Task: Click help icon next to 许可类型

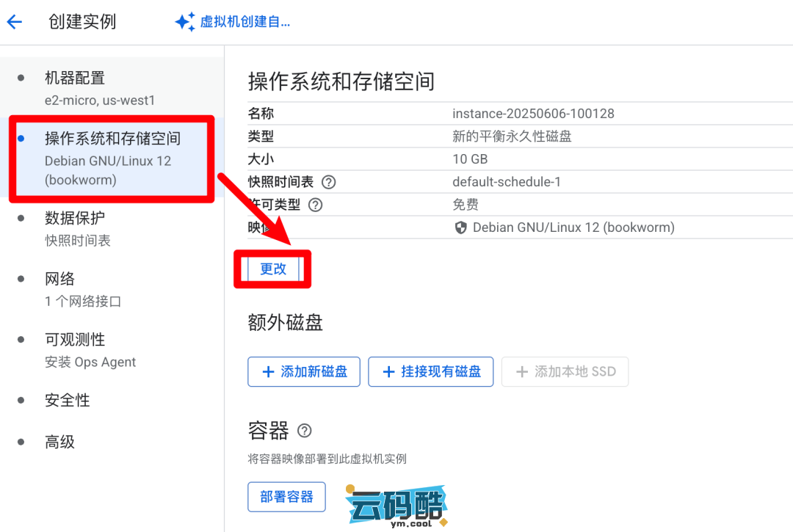Action: [316, 205]
